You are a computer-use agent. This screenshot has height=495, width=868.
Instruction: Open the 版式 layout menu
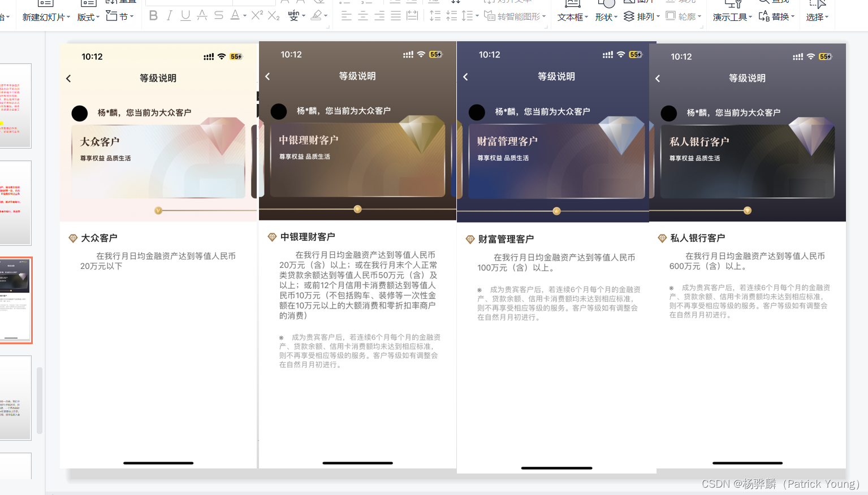(88, 17)
